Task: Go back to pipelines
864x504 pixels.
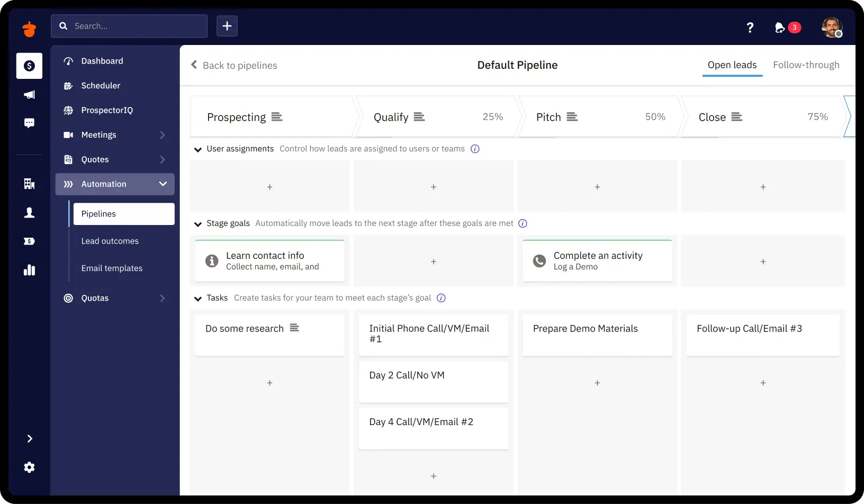Action: point(234,65)
